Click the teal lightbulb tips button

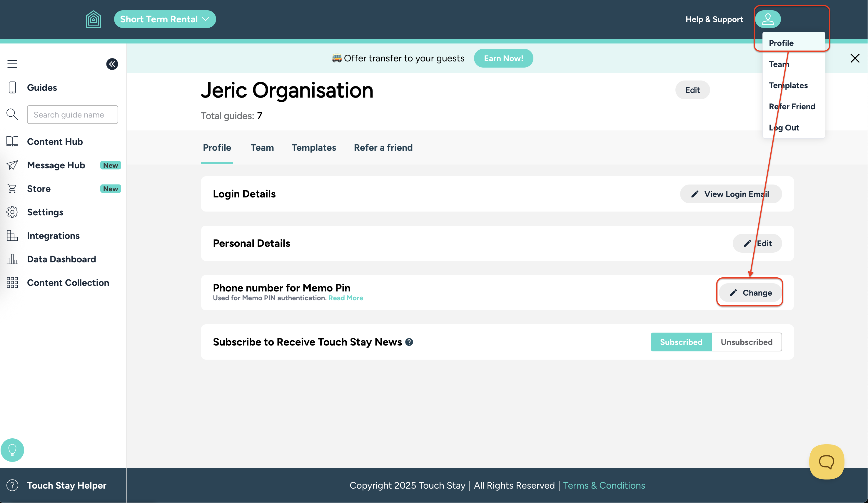tap(12, 450)
